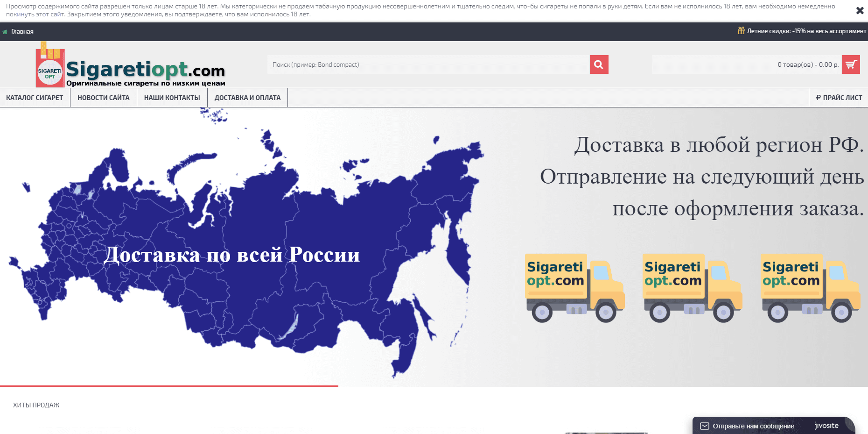Go to НОВОСТИ САЙТА menu item
Screen dimensions: 868x434
coord(104,98)
